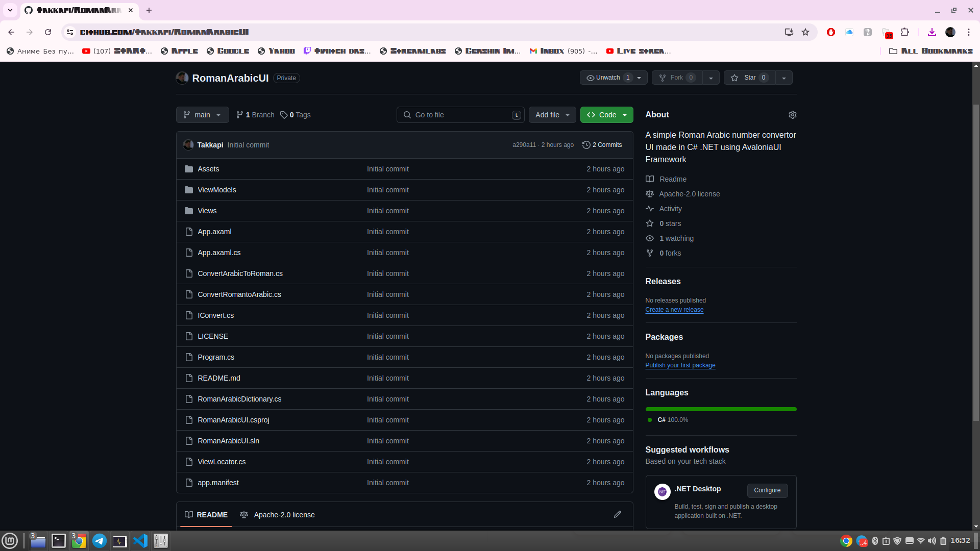Click Create a new release link

pos(674,310)
